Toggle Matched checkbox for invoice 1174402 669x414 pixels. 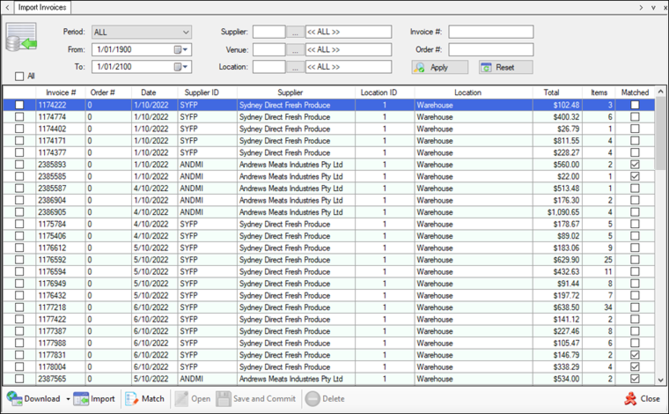tap(635, 129)
